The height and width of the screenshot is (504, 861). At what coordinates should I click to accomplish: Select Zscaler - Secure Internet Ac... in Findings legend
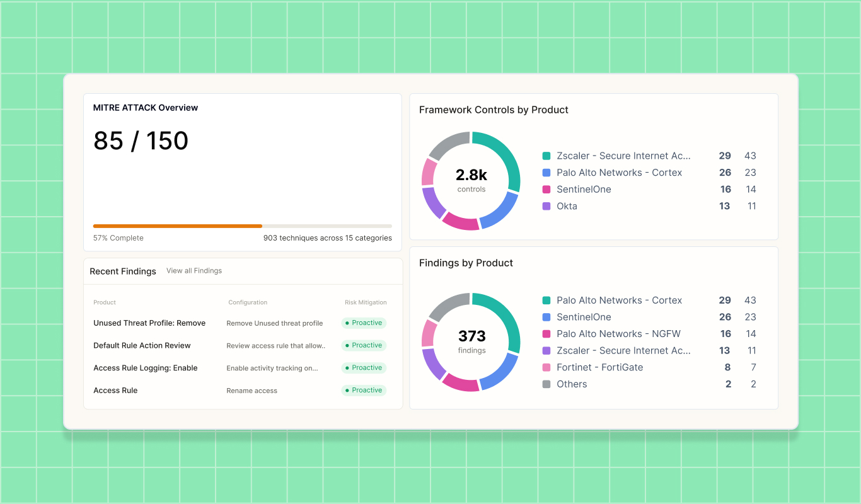point(623,350)
